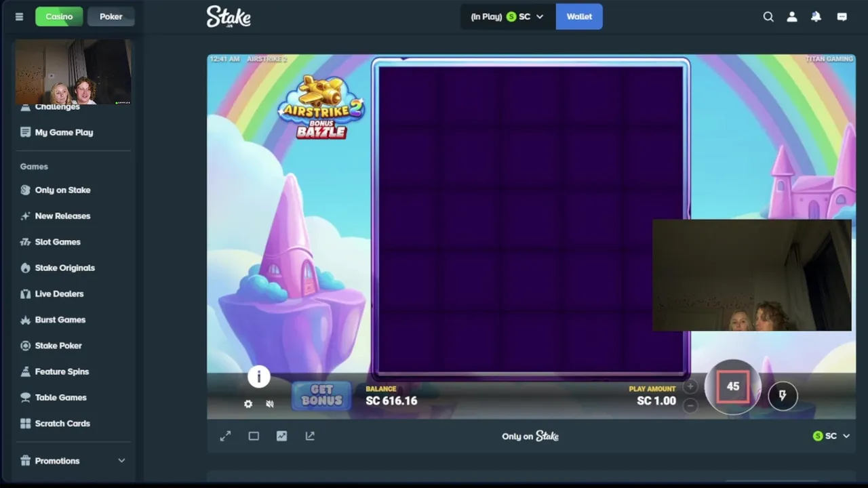Click the webcam overlay on the game

pos(751,275)
